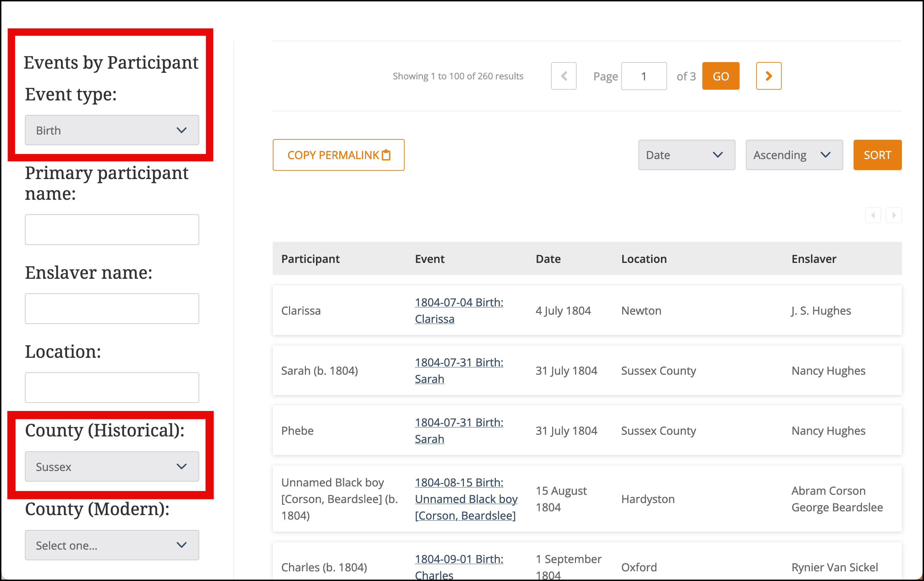Click the orange SORT button

tap(877, 155)
